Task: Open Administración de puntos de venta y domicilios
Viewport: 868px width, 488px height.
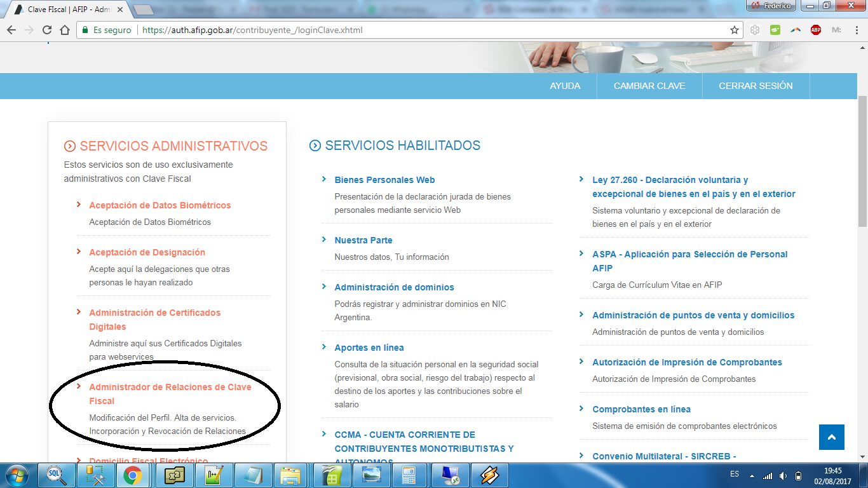Action: tap(693, 315)
